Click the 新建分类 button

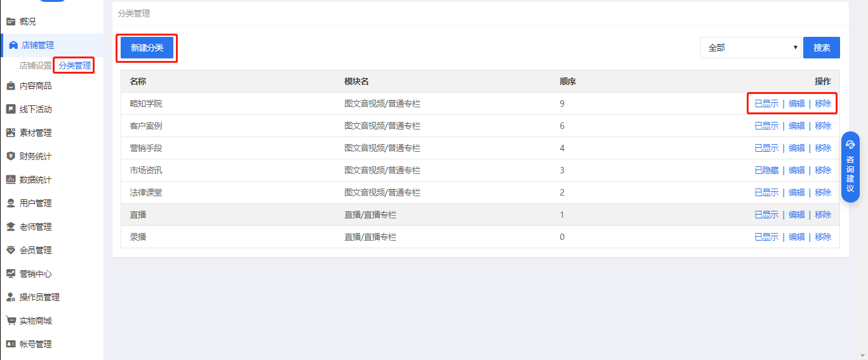[147, 48]
